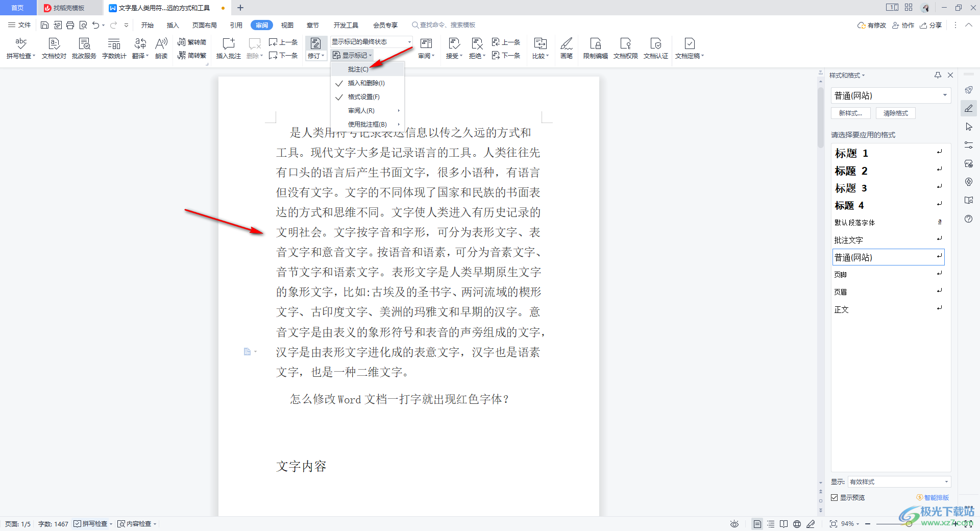This screenshot has height=531, width=980.
Task: Open the 普通(网站) style combo box at top
Action: coord(891,95)
